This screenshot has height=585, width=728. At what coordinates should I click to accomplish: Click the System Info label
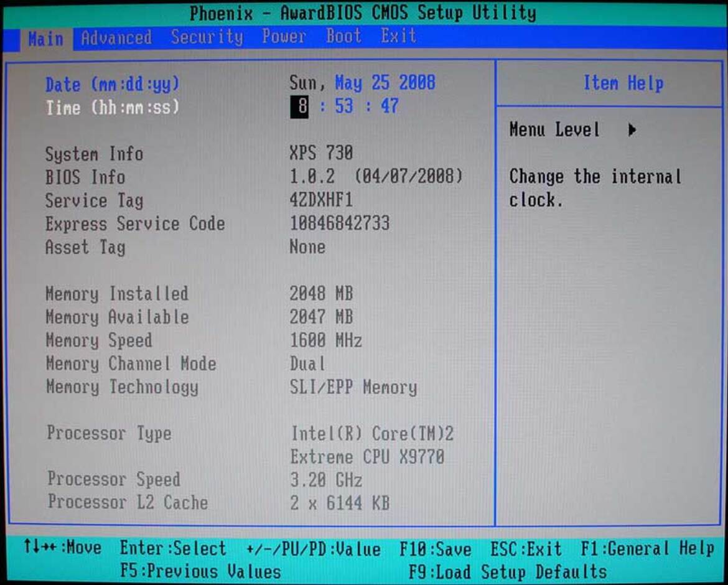click(94, 154)
